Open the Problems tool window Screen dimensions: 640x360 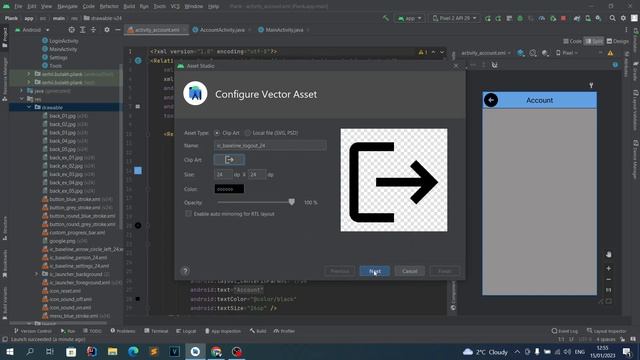point(123,331)
